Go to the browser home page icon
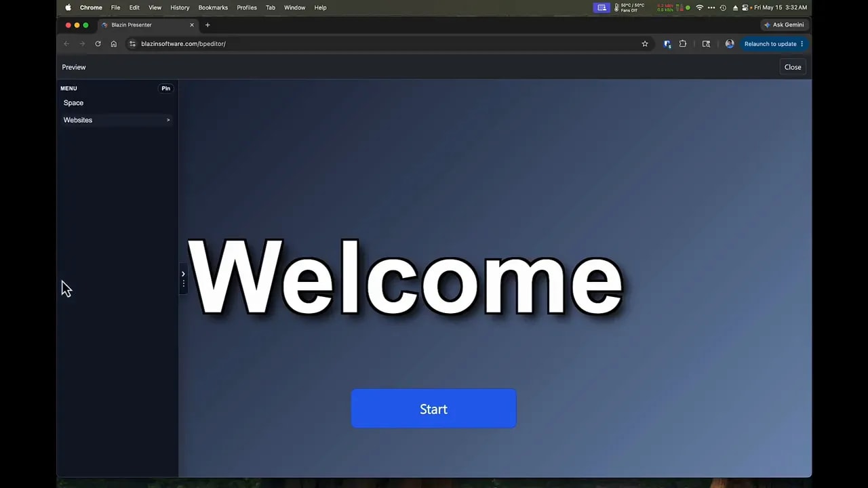The width and height of the screenshot is (868, 488). 113,44
